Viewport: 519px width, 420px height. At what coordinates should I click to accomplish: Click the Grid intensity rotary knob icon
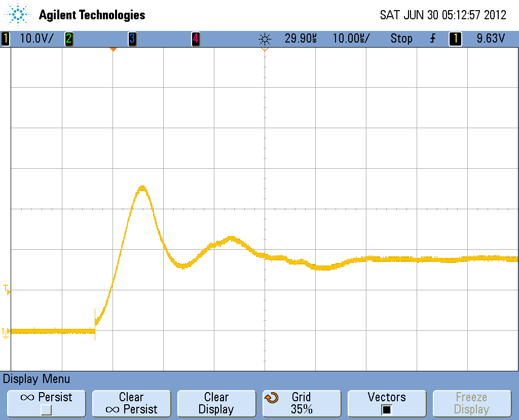(272, 398)
